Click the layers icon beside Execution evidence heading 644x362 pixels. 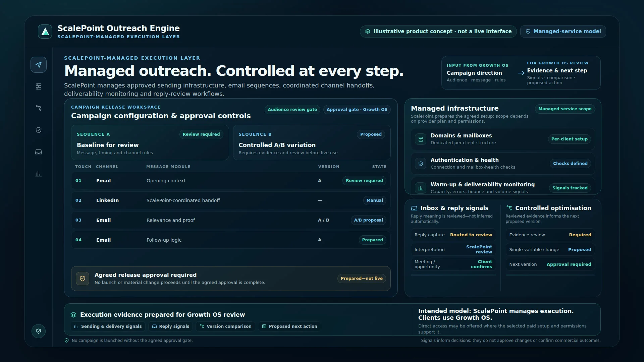[73, 315]
